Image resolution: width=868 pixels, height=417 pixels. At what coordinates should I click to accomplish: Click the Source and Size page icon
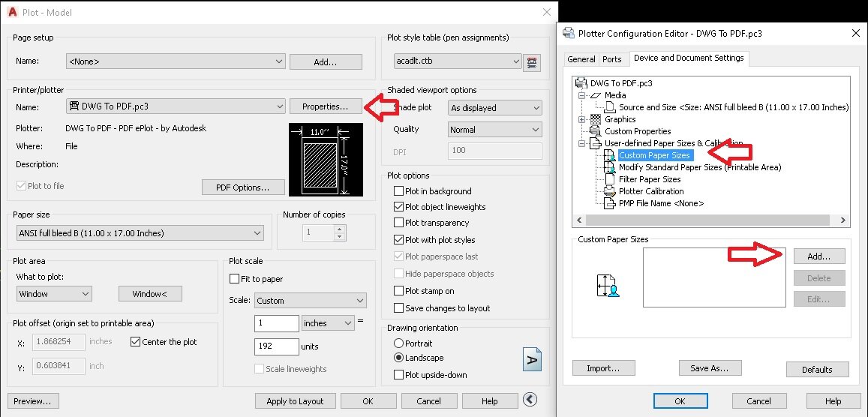609,107
